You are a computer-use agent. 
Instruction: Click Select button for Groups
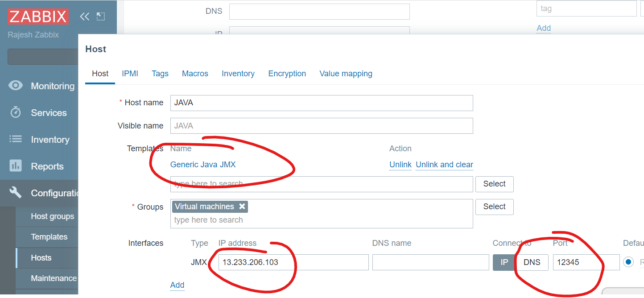[x=494, y=207]
